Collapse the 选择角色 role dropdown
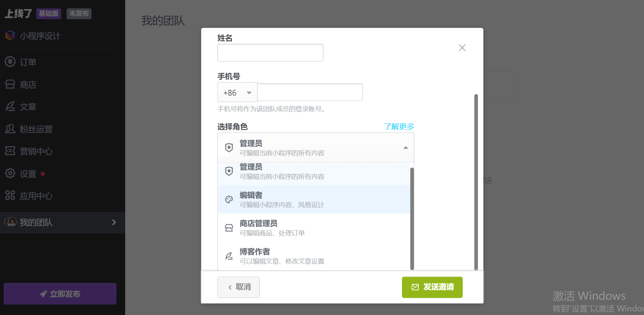 (406, 148)
